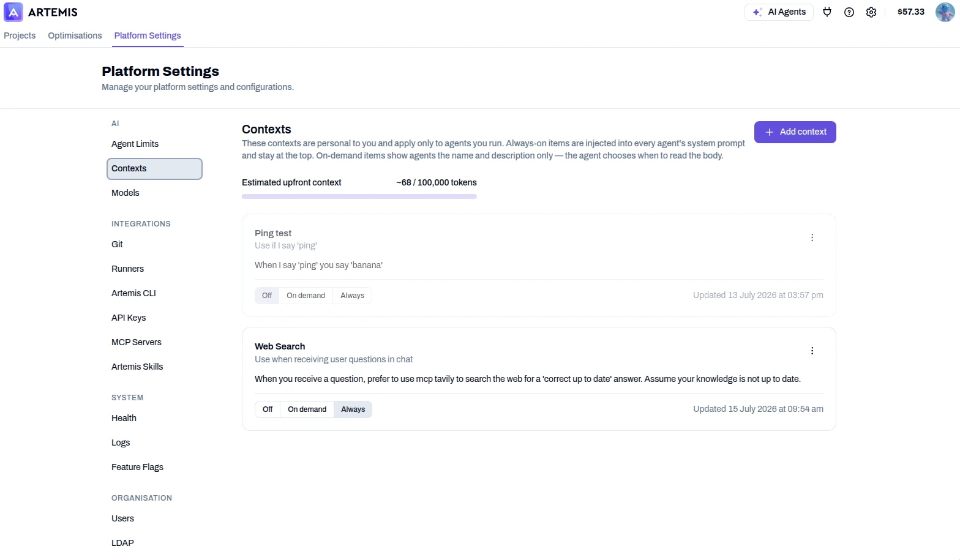This screenshot has height=560, width=960.
Task: Open Runners settings
Action: coord(154,269)
